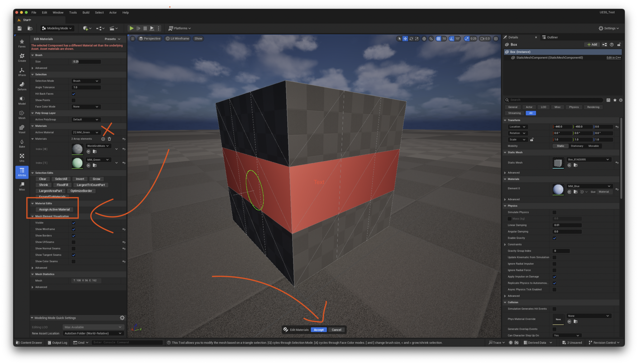Open the Actor menu
638x364 pixels.
(113, 12)
